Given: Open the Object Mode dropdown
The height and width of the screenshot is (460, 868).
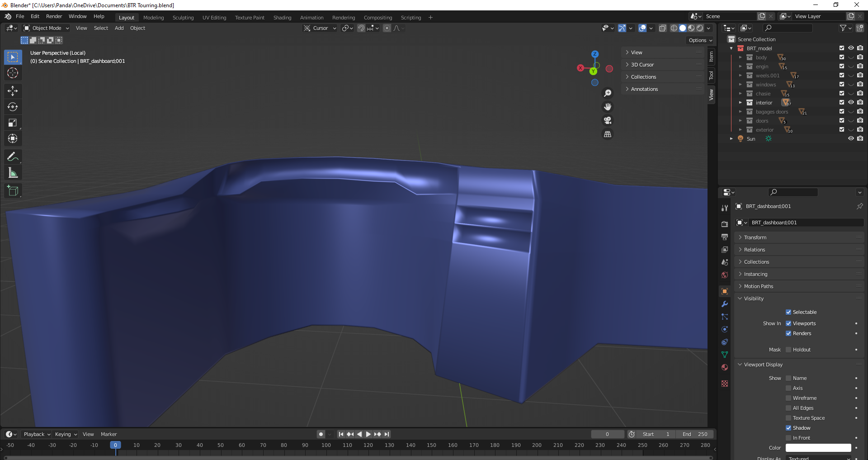Looking at the screenshot, I should click(x=47, y=28).
